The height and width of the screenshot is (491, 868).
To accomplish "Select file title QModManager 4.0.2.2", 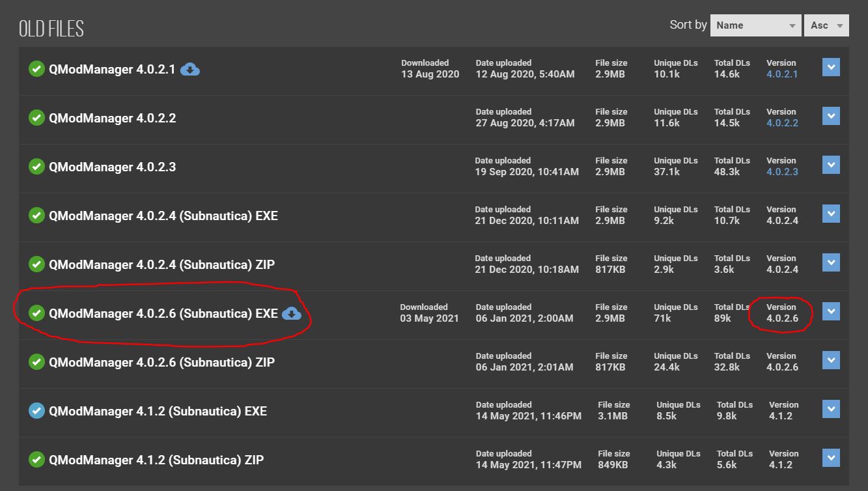I will (112, 118).
